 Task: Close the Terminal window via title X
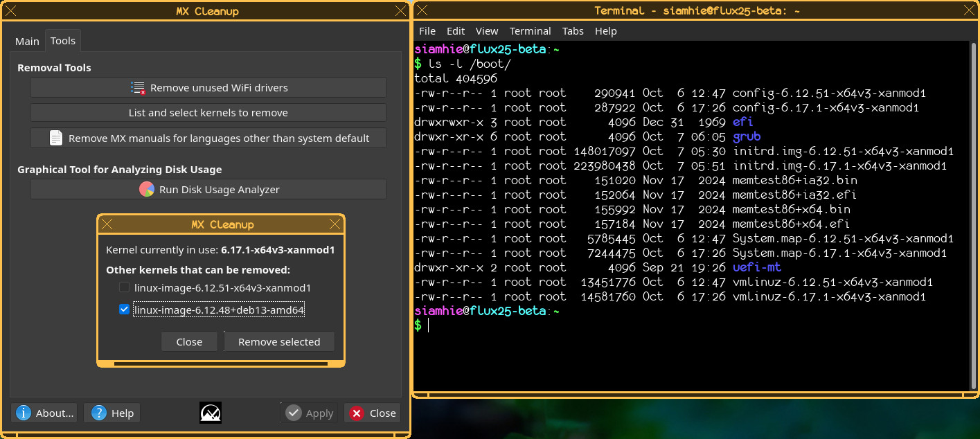[x=968, y=11]
